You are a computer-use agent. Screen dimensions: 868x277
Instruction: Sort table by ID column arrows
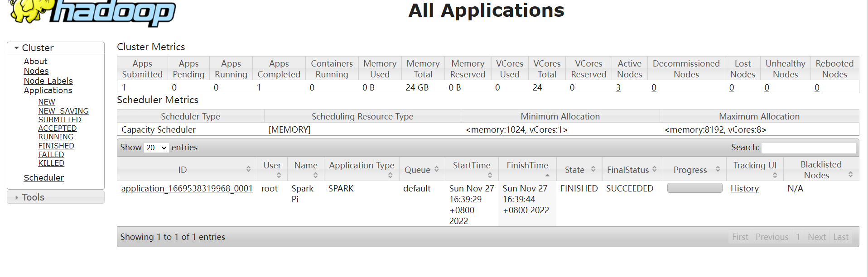point(248,169)
